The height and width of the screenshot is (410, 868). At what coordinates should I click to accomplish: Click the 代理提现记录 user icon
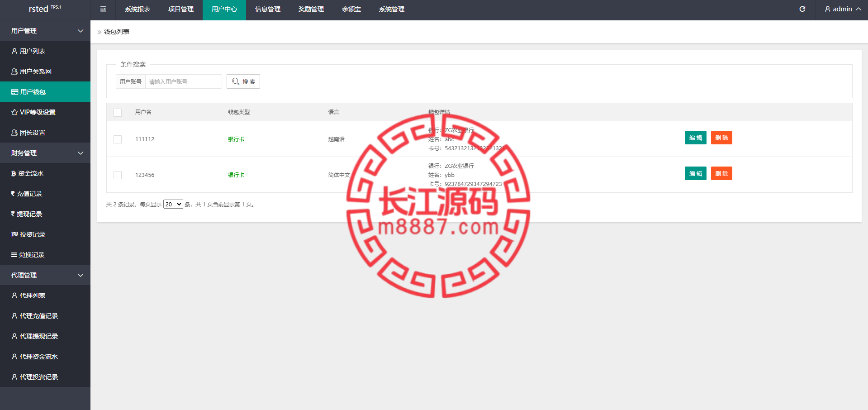[14, 336]
